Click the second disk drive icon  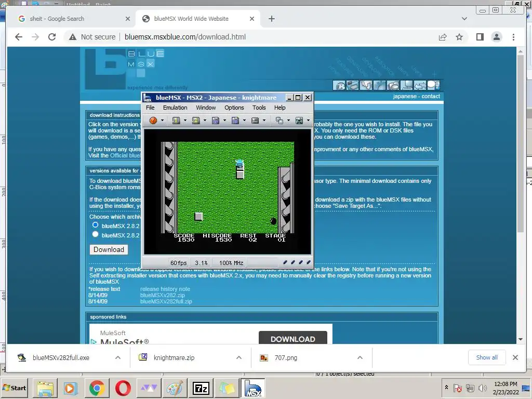(235, 121)
